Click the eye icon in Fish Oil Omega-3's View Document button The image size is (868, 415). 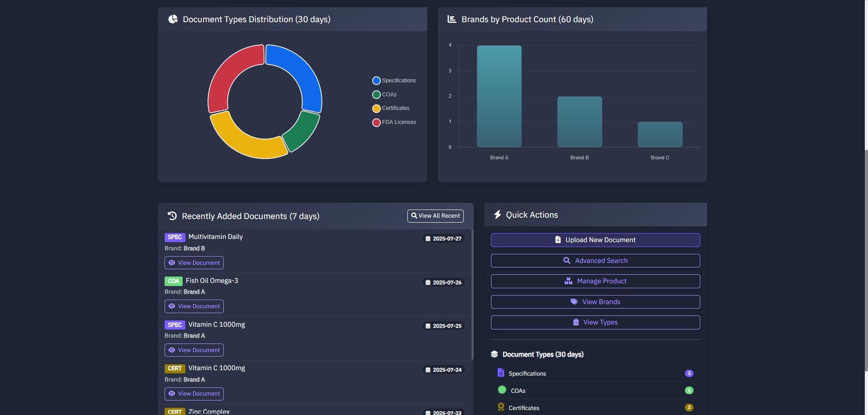click(172, 306)
